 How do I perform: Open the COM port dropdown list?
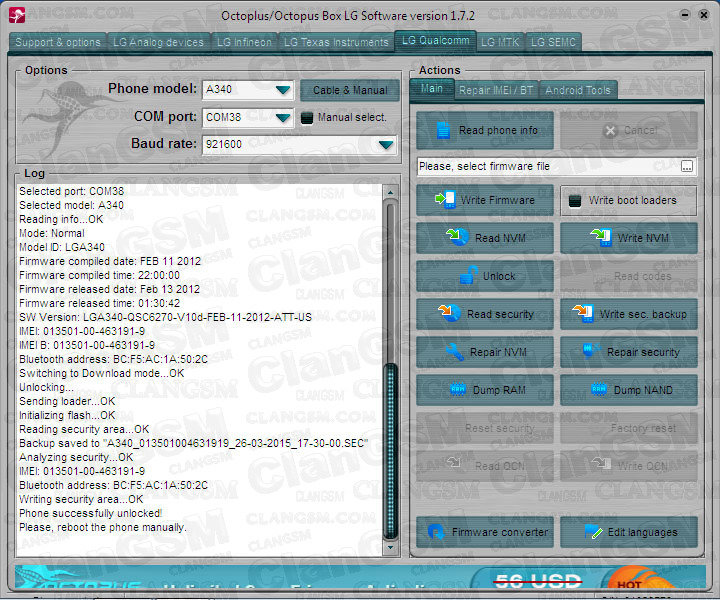pyautogui.click(x=284, y=118)
